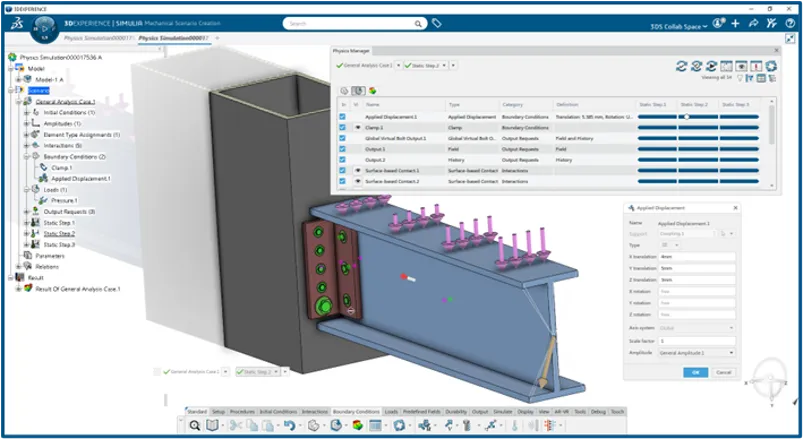
Task: Click the Static Step 2 slider handle for Applied Displacement.1
Action: tap(686, 117)
